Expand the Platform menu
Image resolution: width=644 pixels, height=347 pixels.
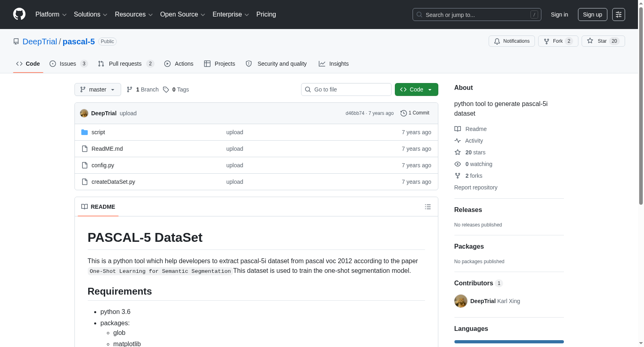point(51,15)
